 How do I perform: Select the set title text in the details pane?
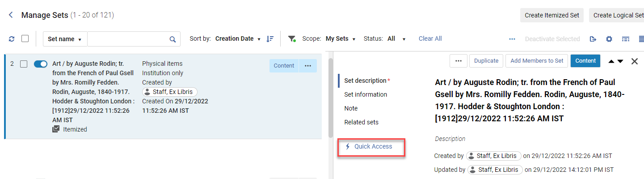click(x=530, y=101)
